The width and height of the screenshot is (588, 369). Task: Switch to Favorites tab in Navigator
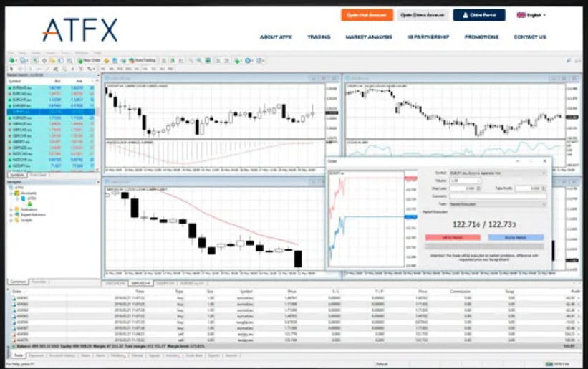tap(39, 282)
